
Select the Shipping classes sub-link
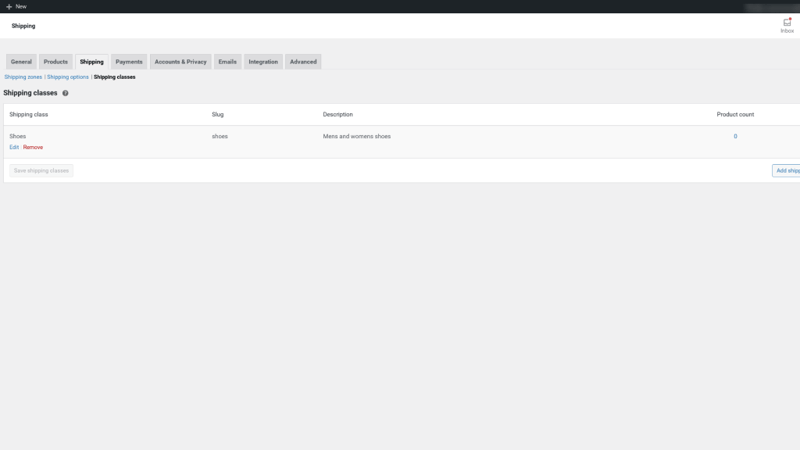[115, 77]
